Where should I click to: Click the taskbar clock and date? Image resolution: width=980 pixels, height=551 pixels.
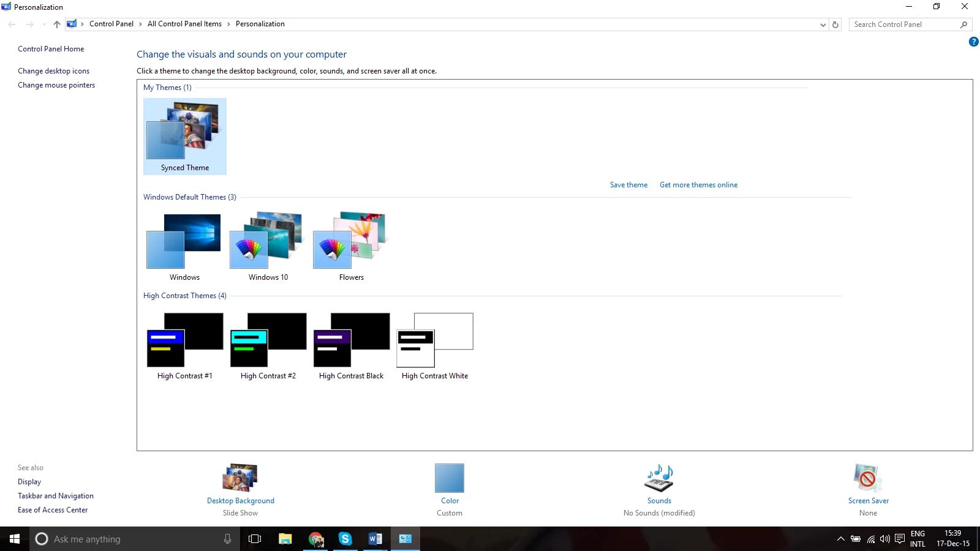(953, 539)
